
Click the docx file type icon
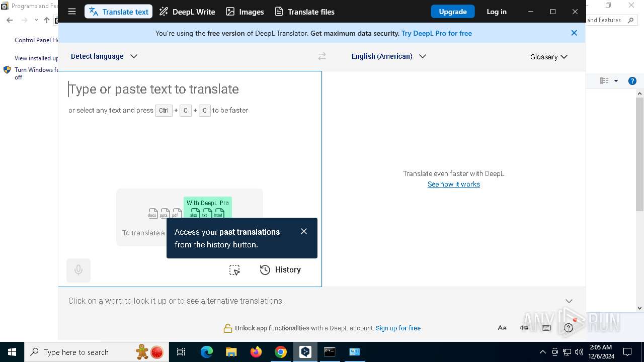[x=153, y=214]
